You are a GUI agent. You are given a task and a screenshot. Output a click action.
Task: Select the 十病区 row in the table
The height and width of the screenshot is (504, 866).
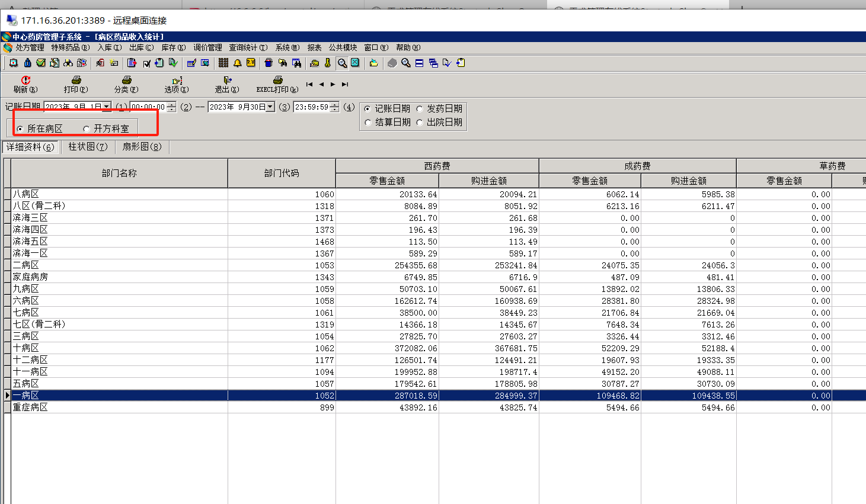pos(26,348)
